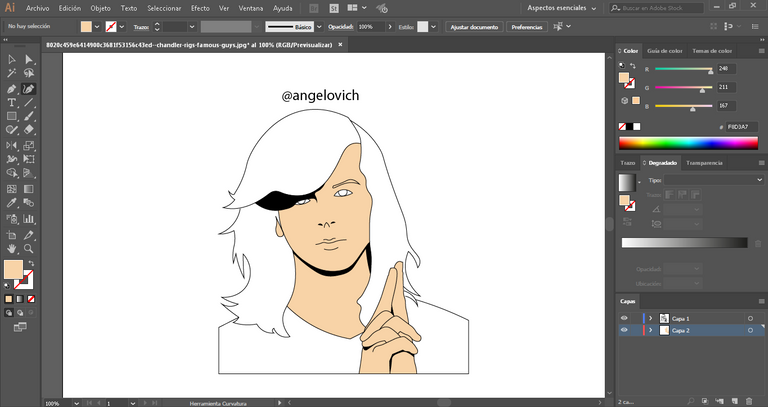Select the Curvature tool
Viewport: 768px width, 407px height.
click(x=29, y=89)
